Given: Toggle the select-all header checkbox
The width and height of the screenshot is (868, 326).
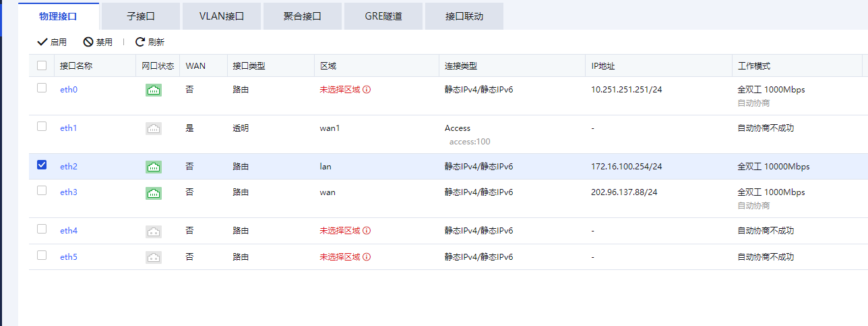Looking at the screenshot, I should [42, 65].
